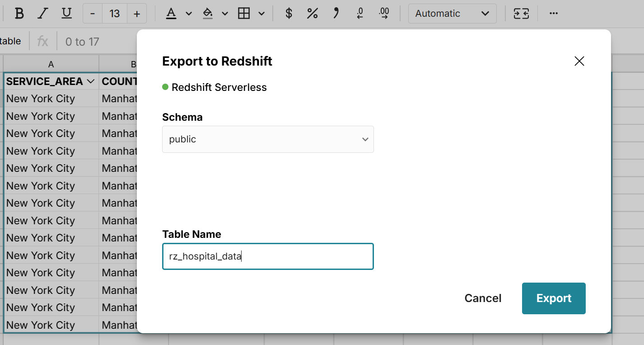Select column A header
The width and height of the screenshot is (644, 345).
pyautogui.click(x=51, y=64)
